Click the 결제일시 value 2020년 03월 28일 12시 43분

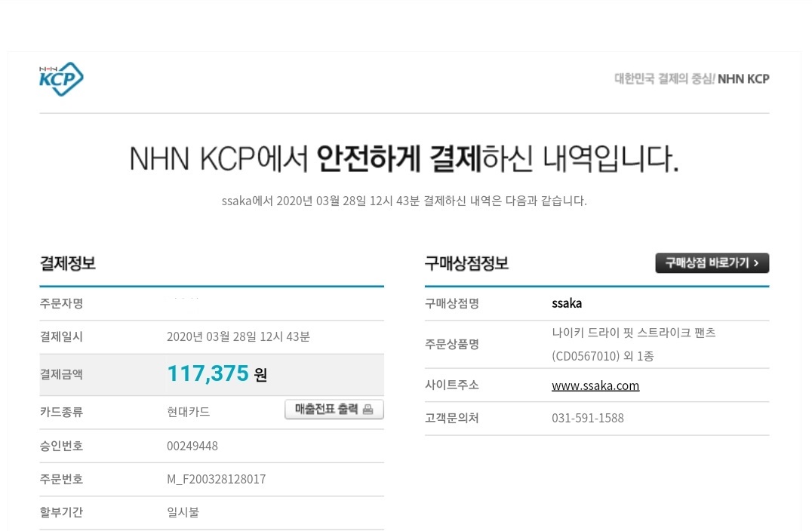pyautogui.click(x=238, y=337)
